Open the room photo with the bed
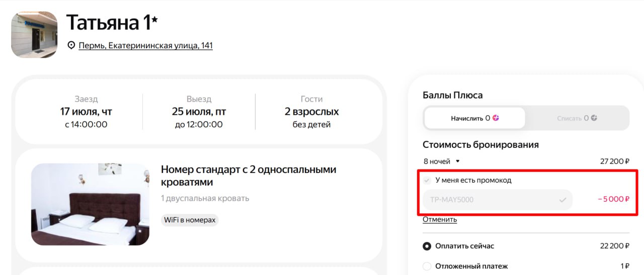644x275 pixels. tap(90, 204)
